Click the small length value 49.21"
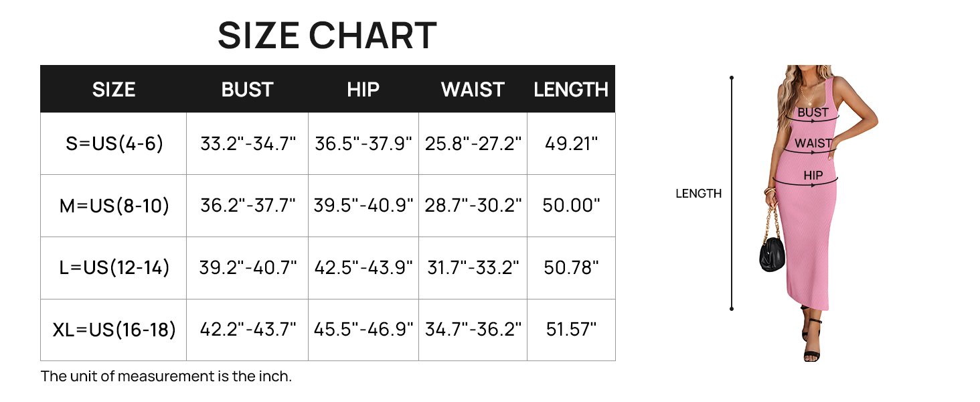Image resolution: width=980 pixels, height=402 pixels. click(x=571, y=143)
